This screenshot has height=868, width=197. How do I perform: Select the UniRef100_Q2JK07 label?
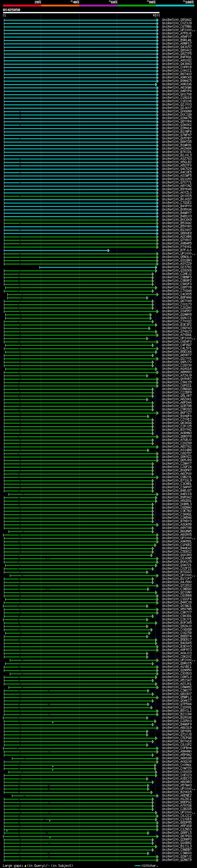pos(177,108)
